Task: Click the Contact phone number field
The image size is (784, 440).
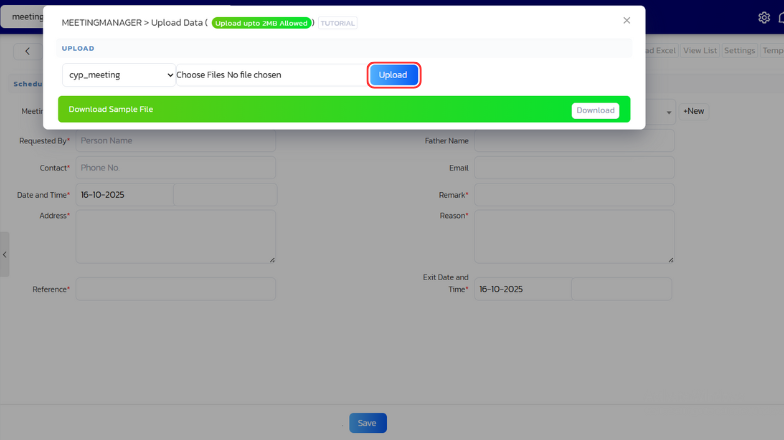Action: [175, 168]
